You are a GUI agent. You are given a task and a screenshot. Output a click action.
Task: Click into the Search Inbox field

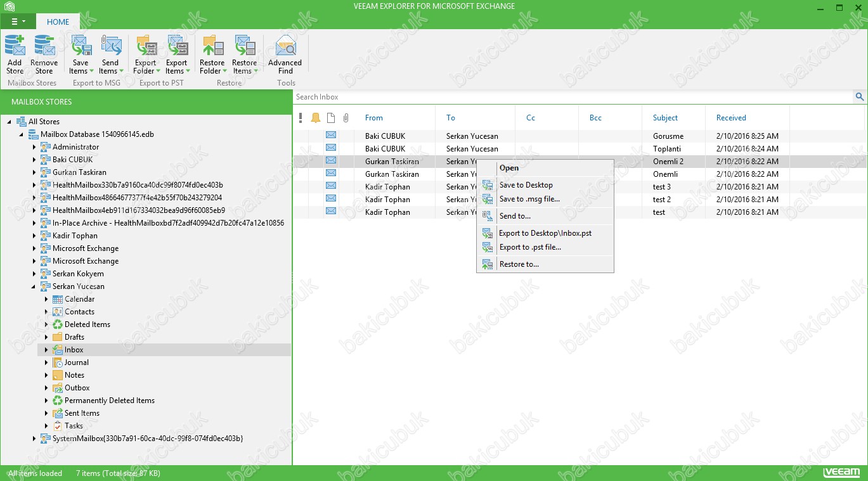(573, 97)
